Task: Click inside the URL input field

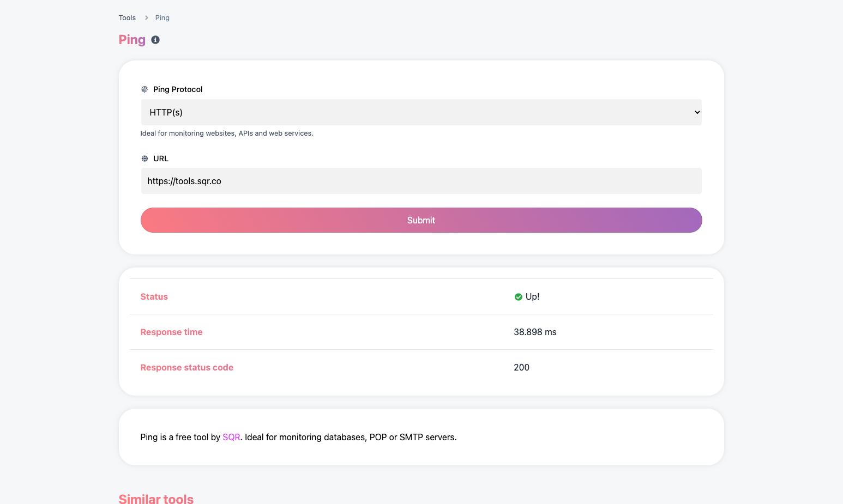Action: [x=421, y=180]
